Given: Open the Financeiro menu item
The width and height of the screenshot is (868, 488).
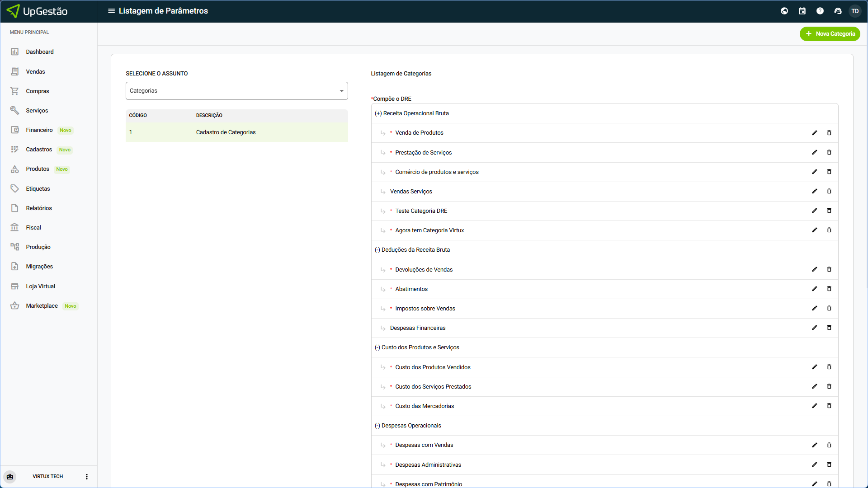Looking at the screenshot, I should tap(39, 130).
